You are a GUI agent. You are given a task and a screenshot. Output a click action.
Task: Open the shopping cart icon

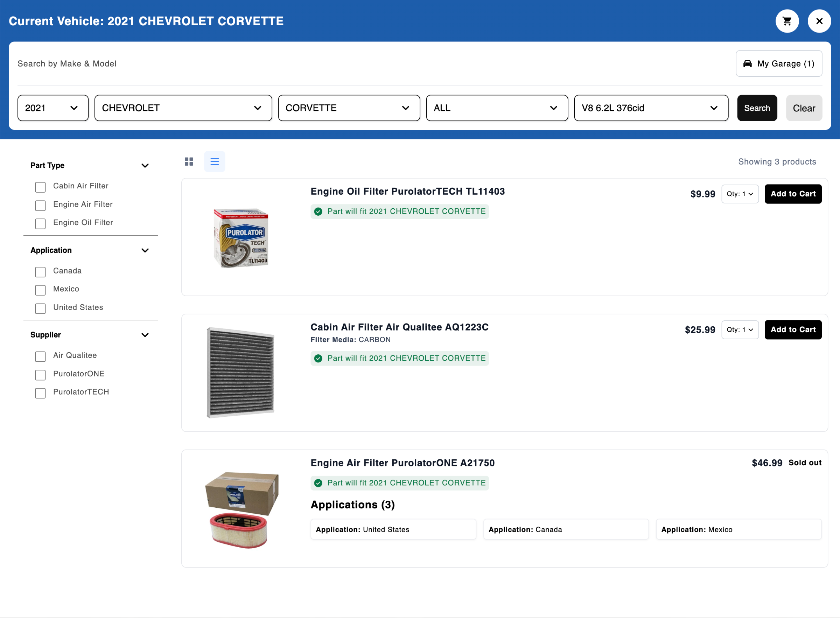point(787,21)
